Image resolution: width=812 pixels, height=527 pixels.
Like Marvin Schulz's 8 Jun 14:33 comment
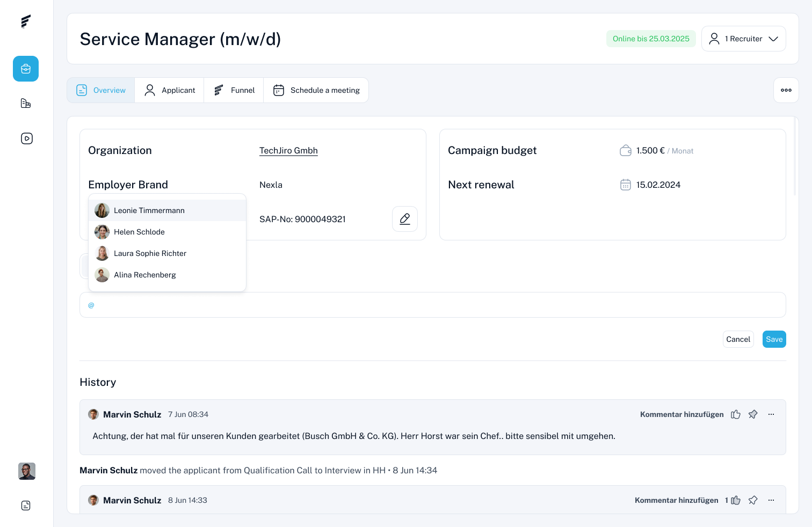pos(736,500)
